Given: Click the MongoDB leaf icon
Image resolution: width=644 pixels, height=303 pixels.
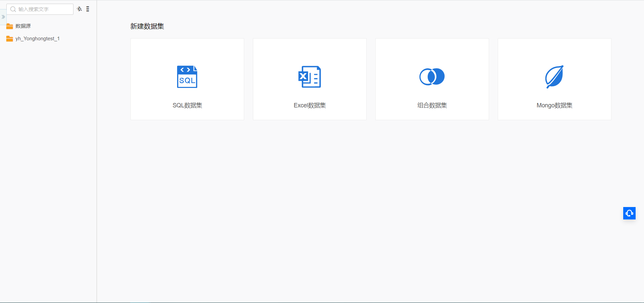Looking at the screenshot, I should pos(554,77).
